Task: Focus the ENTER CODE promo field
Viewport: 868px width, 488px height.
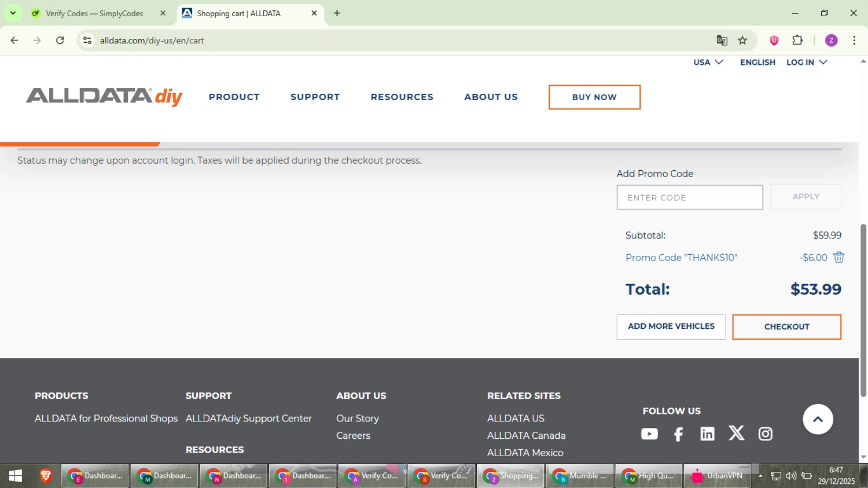Action: tap(690, 197)
